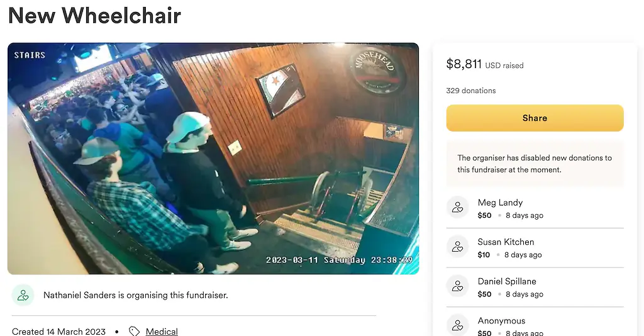Select the Meg Landy donation entry
This screenshot has height=336, width=644.
(535, 208)
